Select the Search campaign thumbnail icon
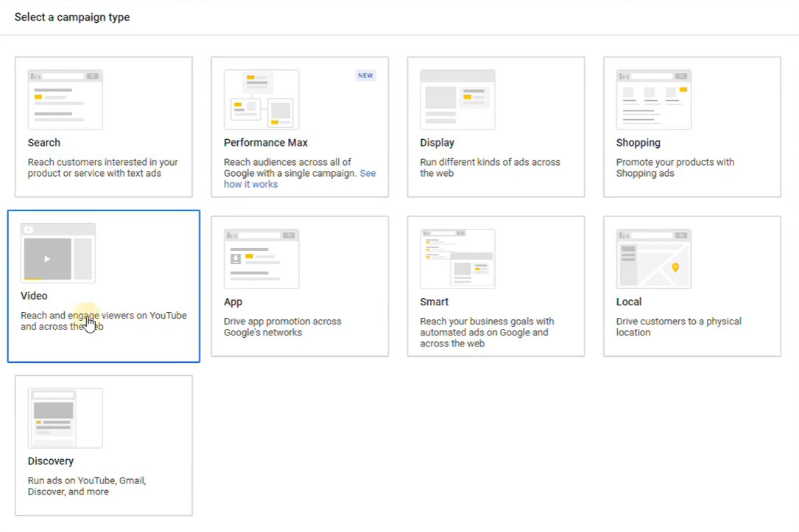Viewport: 799px width, 532px height. pyautogui.click(x=64, y=99)
